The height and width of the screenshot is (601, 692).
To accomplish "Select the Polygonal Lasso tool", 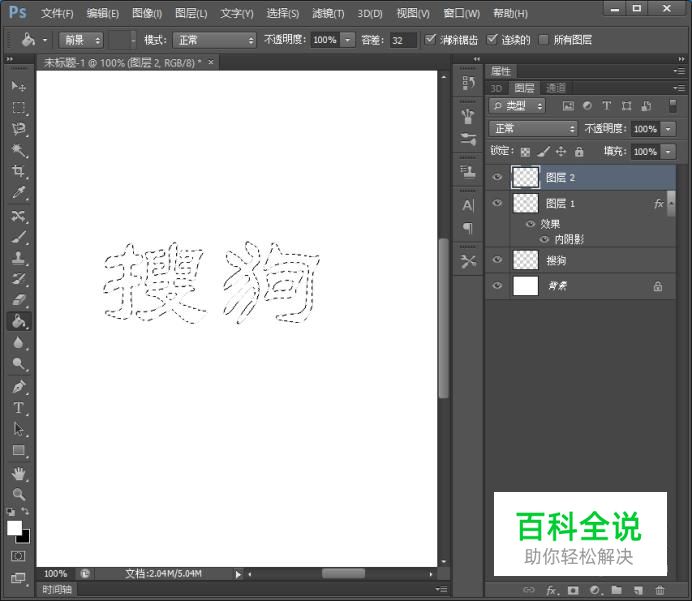I will [x=18, y=129].
